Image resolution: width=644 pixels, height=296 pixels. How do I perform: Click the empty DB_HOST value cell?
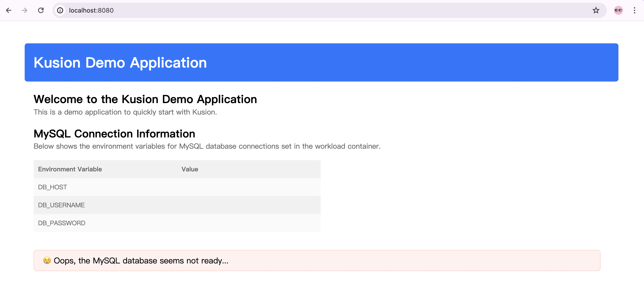pos(250,187)
